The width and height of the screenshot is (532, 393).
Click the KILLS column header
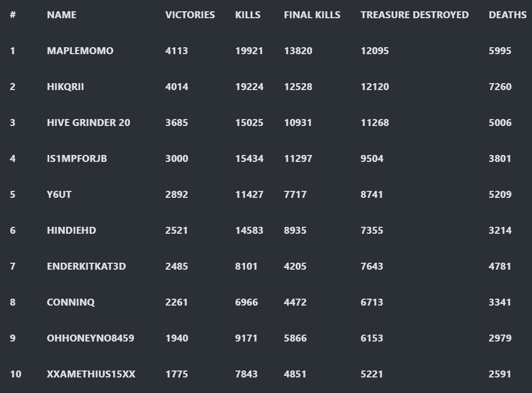coord(248,15)
